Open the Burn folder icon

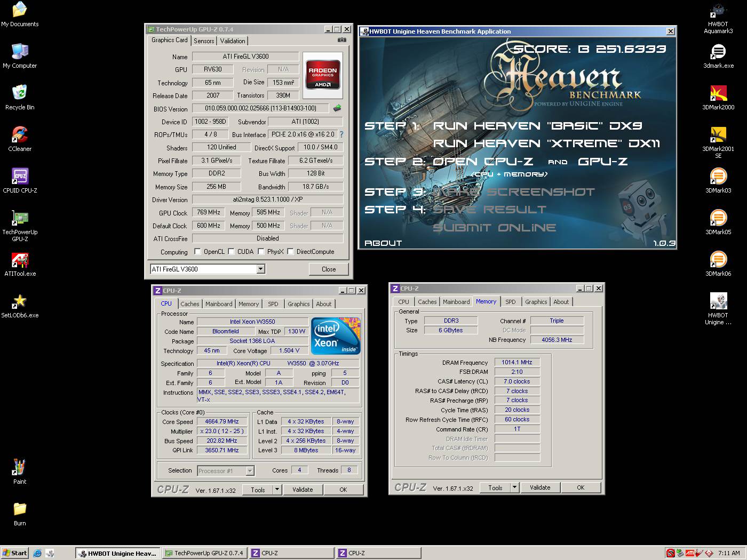click(20, 514)
